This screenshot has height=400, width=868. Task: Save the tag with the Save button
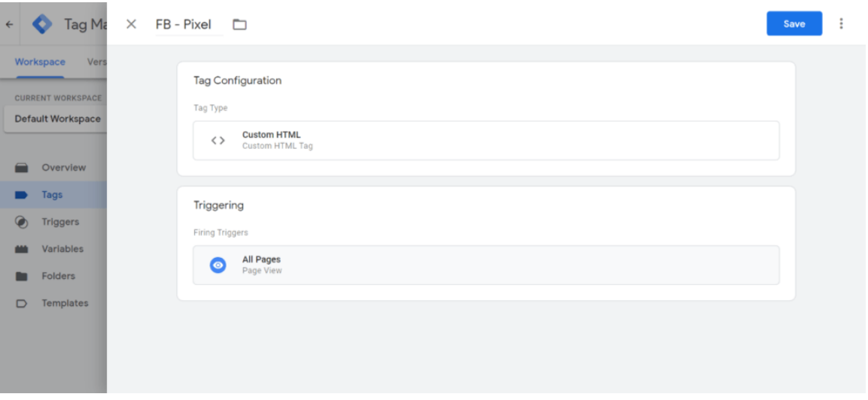[793, 24]
